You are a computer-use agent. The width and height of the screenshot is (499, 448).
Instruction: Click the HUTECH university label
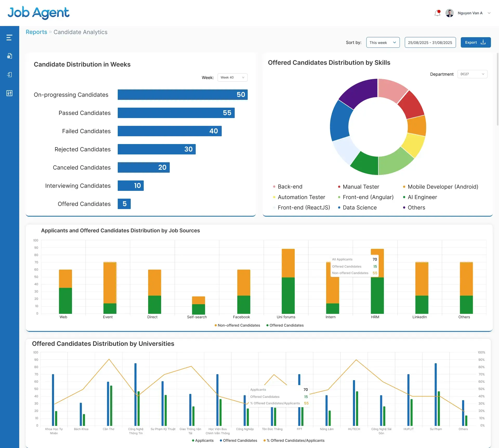click(354, 429)
